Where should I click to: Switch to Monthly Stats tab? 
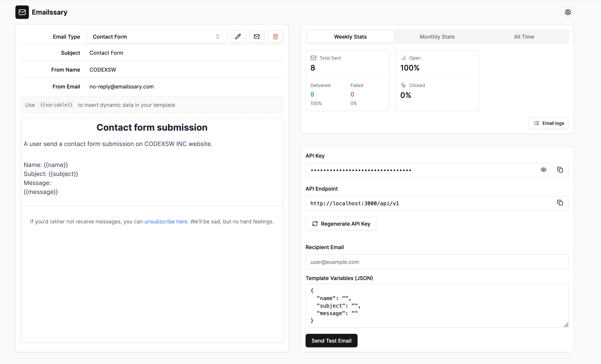click(437, 37)
